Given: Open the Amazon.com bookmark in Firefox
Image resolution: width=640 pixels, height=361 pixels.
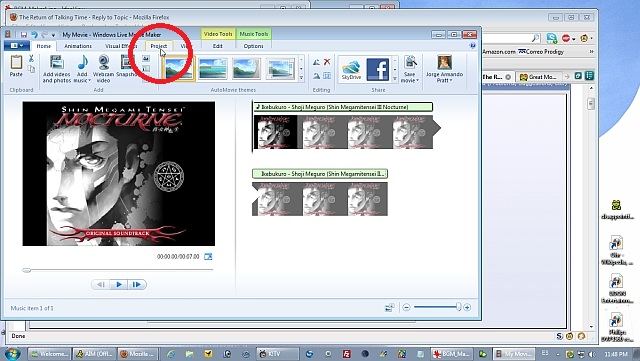Looking at the screenshot, I should click(x=499, y=52).
